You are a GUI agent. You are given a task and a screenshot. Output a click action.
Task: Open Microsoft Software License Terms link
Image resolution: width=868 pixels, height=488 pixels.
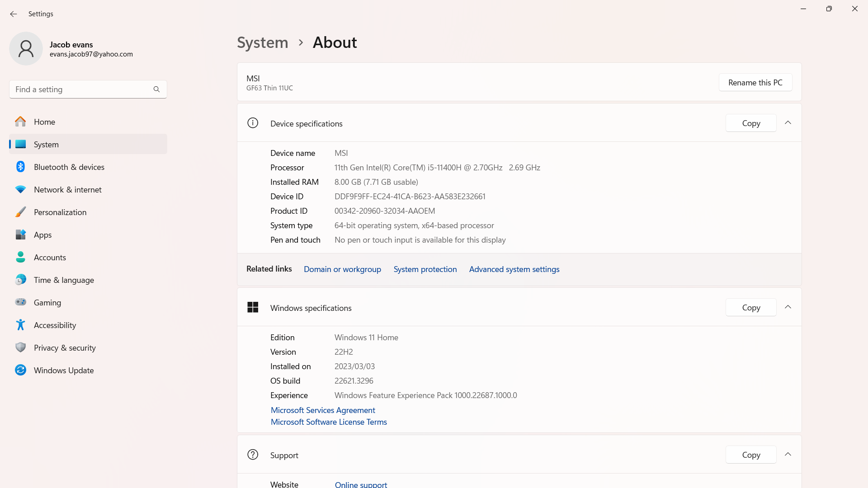(329, 422)
